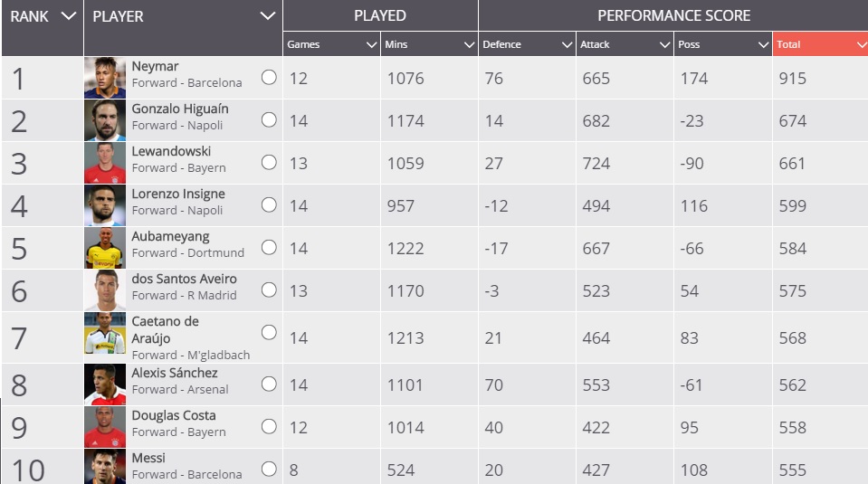Expand the PLAYER column dropdown arrow
Viewport: 868px width, 484px height.
(267, 15)
